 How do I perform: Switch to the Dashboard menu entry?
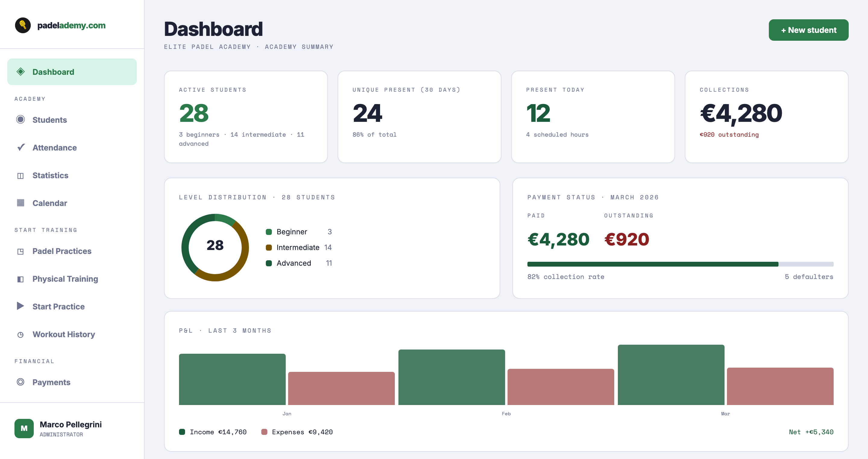(x=53, y=71)
